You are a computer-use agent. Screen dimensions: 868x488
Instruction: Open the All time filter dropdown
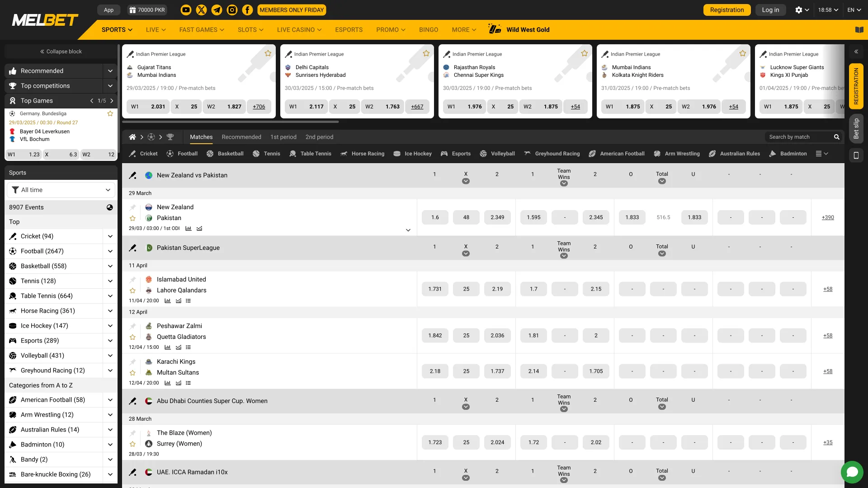point(61,190)
